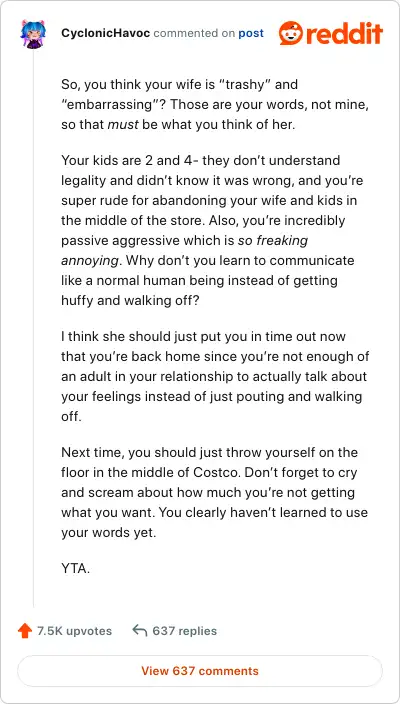Click the reddit wordmark text
This screenshot has width=400, height=704.
point(343,34)
